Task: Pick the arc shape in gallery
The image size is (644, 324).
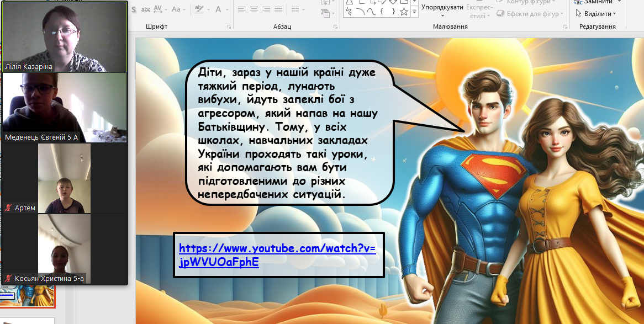Action: tap(360, 12)
